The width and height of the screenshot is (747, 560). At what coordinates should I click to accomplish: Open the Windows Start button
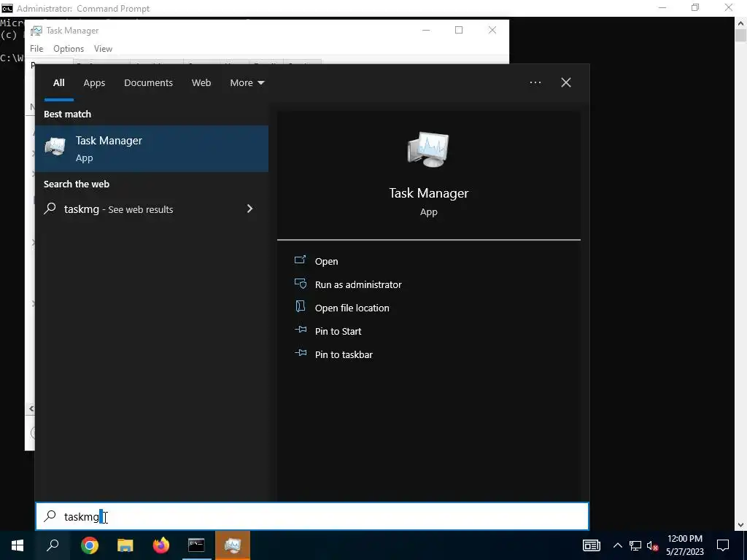18,545
